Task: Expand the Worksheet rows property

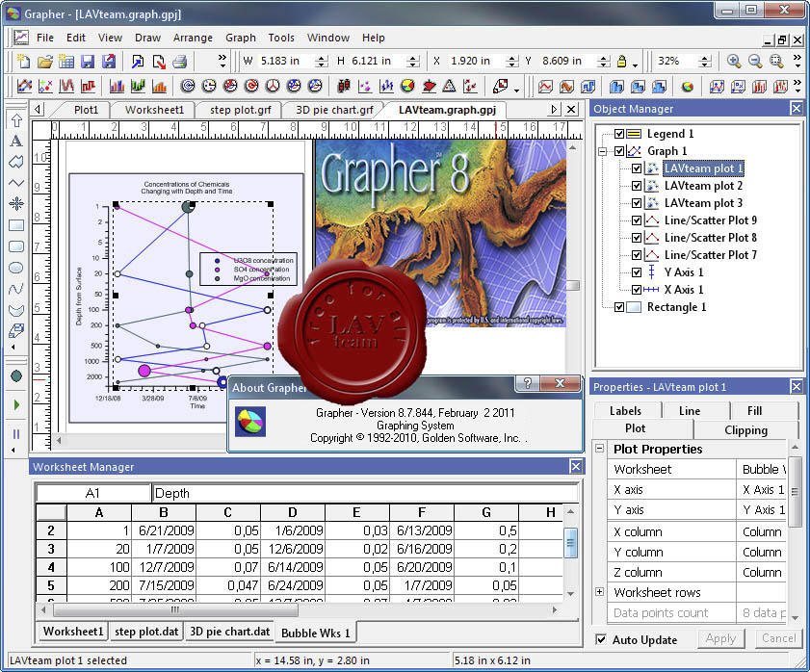Action: [600, 592]
